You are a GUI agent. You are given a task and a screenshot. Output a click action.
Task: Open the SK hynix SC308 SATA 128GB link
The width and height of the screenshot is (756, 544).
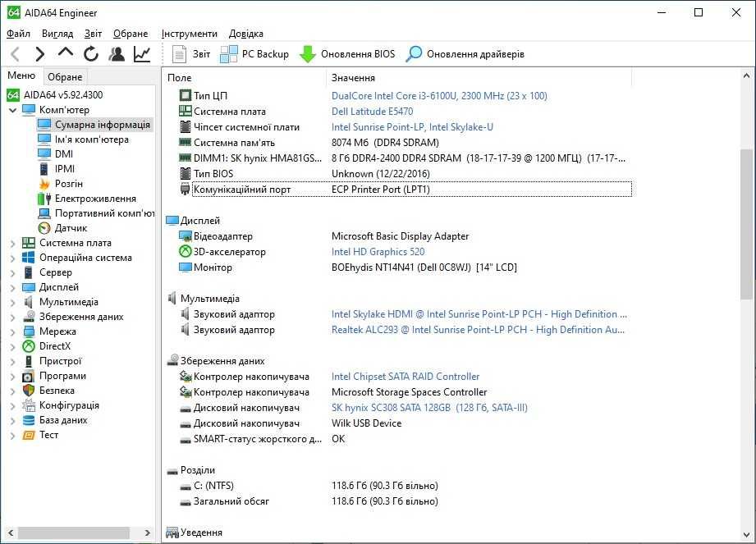[429, 408]
